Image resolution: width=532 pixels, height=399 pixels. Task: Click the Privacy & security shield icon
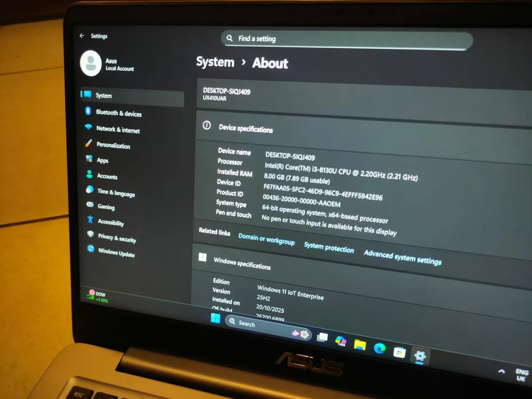90,234
